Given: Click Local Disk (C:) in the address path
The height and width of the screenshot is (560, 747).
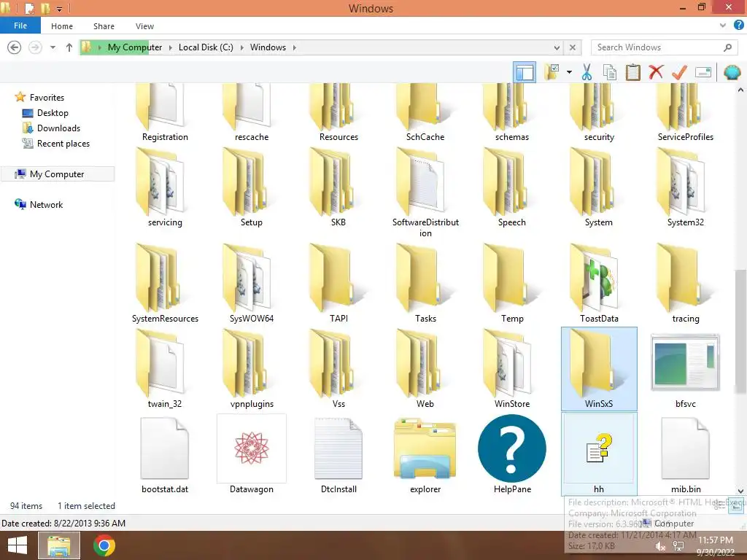Looking at the screenshot, I should [206, 47].
